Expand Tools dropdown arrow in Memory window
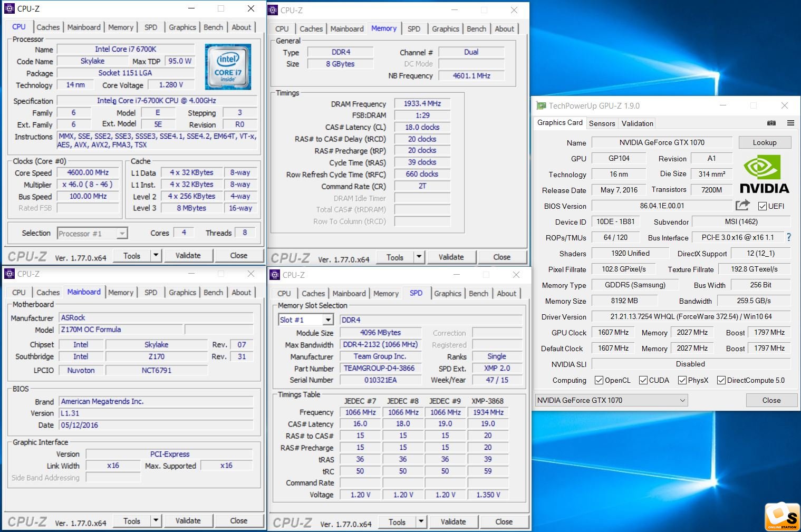 [419, 257]
